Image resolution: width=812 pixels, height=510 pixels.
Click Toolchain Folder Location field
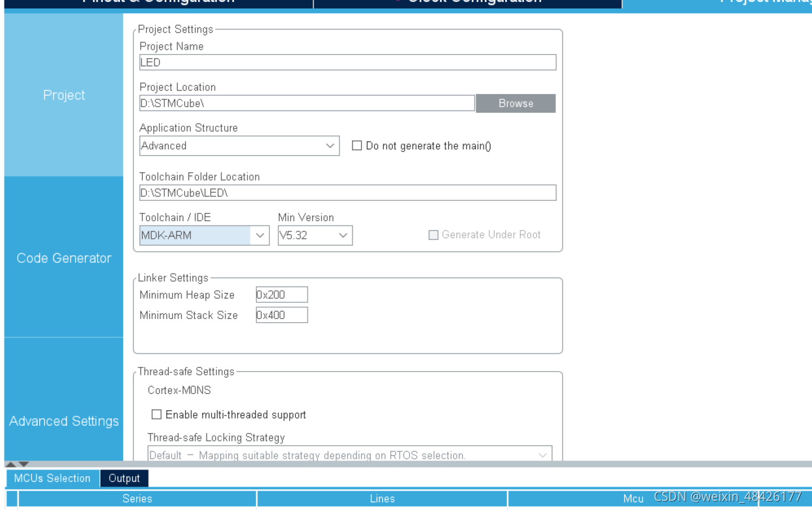[x=348, y=192]
